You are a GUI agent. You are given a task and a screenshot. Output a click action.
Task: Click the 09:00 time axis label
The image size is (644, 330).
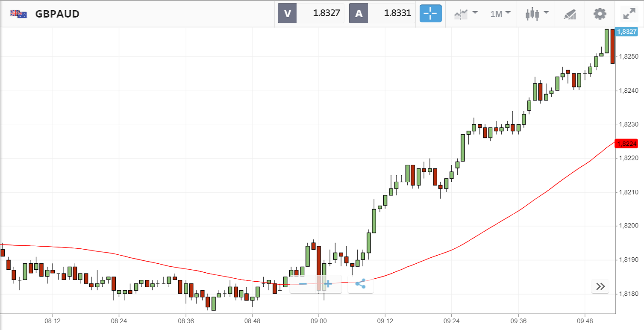pos(319,320)
